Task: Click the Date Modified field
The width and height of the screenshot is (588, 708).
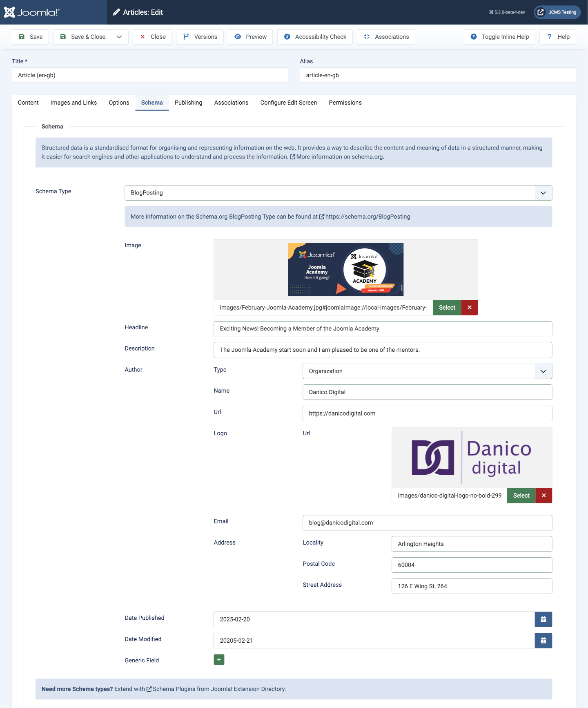Action: [374, 641]
